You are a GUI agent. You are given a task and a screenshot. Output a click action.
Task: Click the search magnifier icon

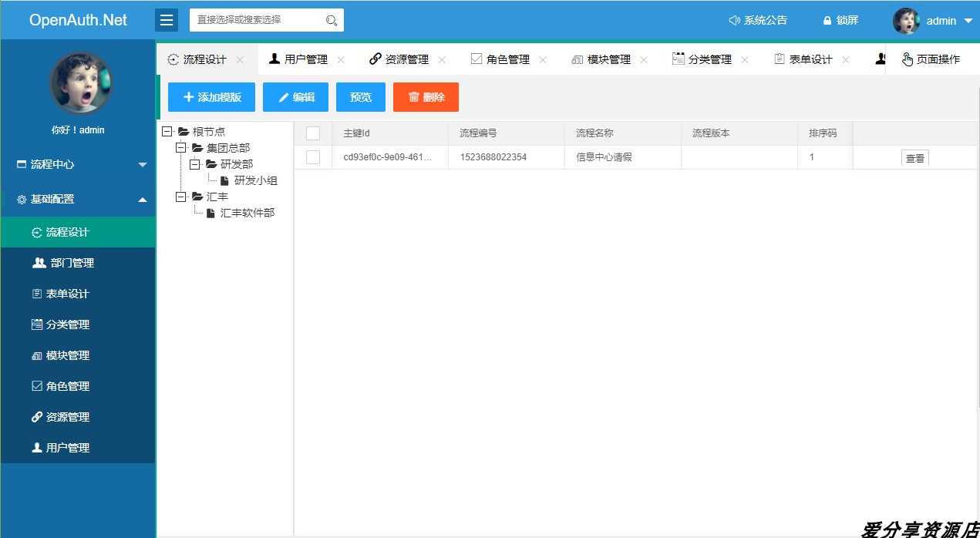point(332,20)
